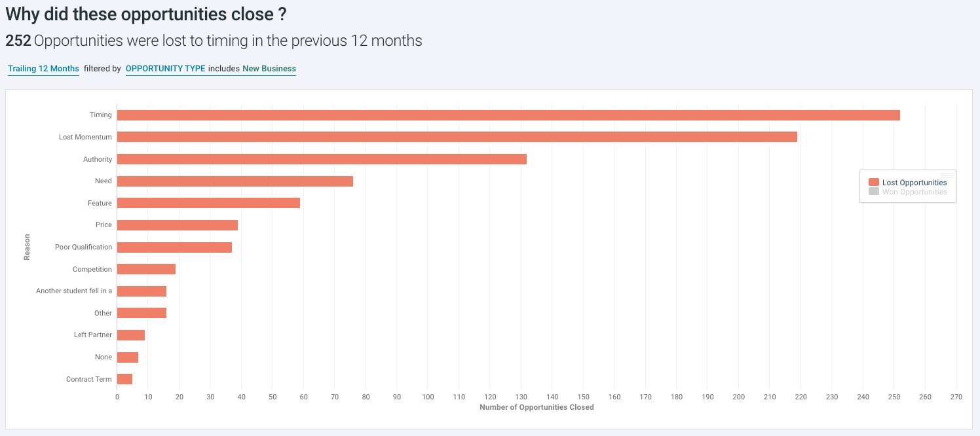Select the Timing bar in the chart
This screenshot has width=980, height=436.
pyautogui.click(x=508, y=115)
